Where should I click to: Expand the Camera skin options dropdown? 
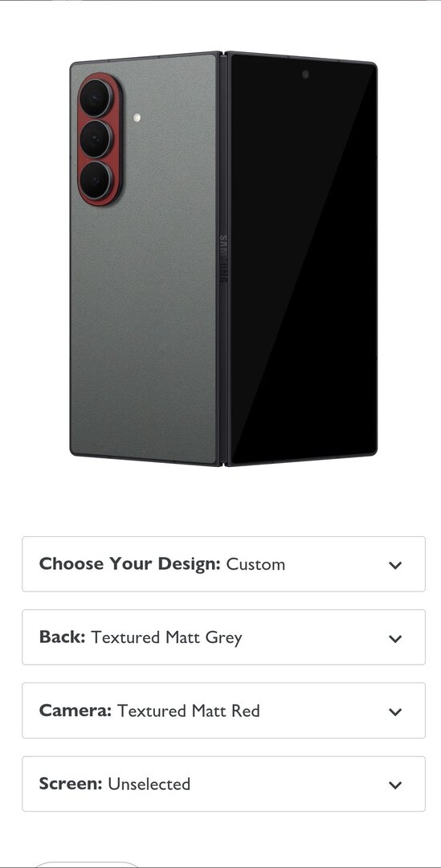click(x=223, y=710)
